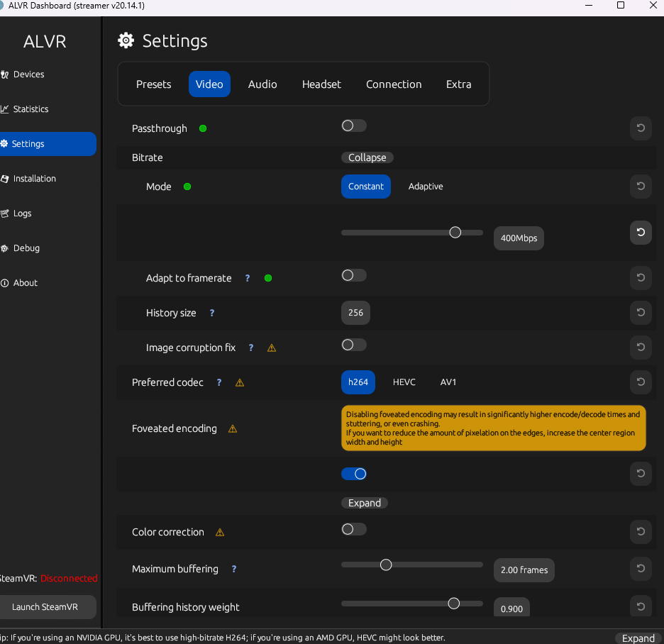Viewport: 664px width, 644px height.
Task: Switch to the Audio settings tab
Action: pos(262,84)
